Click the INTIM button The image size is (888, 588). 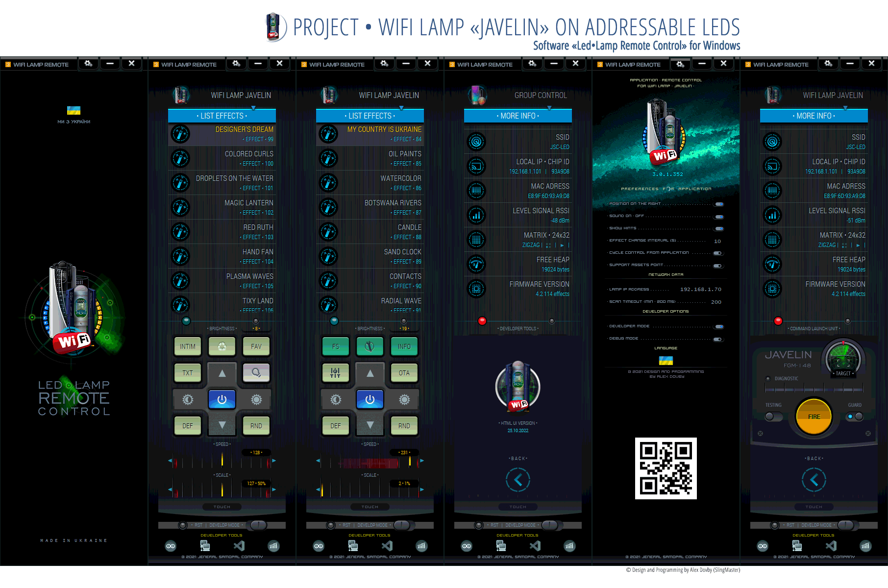(188, 346)
